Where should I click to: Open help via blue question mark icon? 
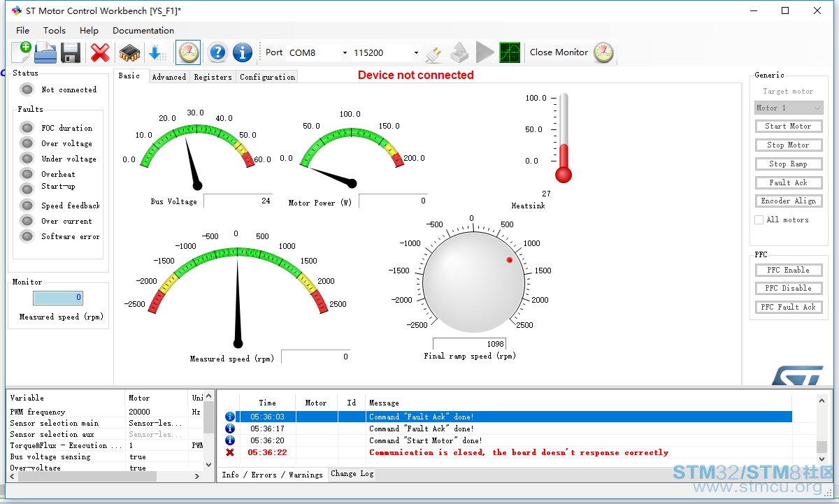pyautogui.click(x=217, y=52)
